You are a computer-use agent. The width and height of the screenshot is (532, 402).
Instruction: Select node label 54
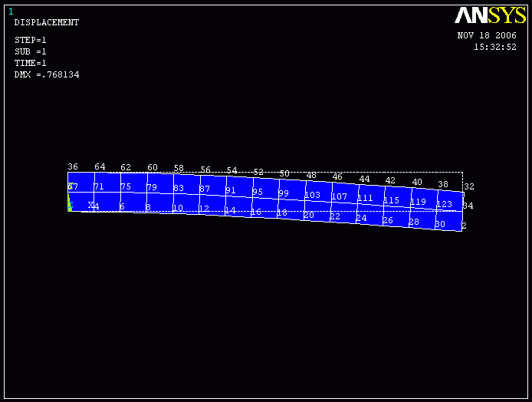pos(232,170)
